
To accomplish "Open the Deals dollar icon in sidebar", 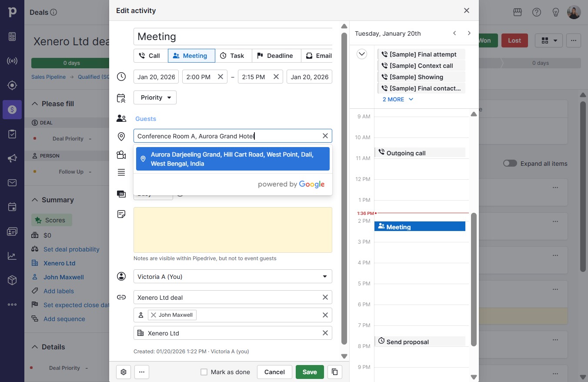I will [x=12, y=110].
